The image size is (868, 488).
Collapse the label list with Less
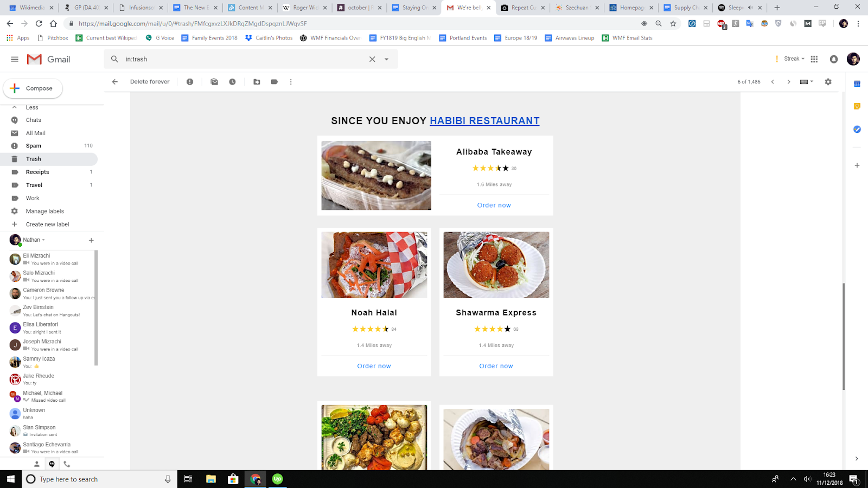point(32,107)
